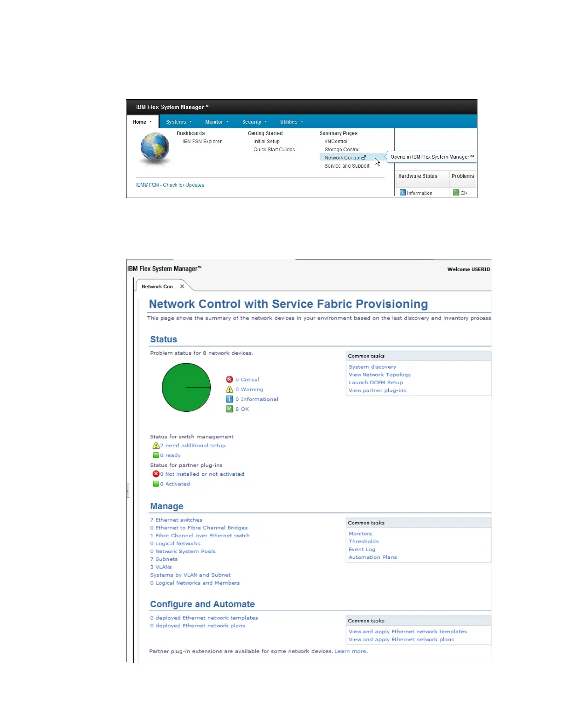Open 3 VLANs link
This screenshot has height=728, width=563.
tap(161, 567)
